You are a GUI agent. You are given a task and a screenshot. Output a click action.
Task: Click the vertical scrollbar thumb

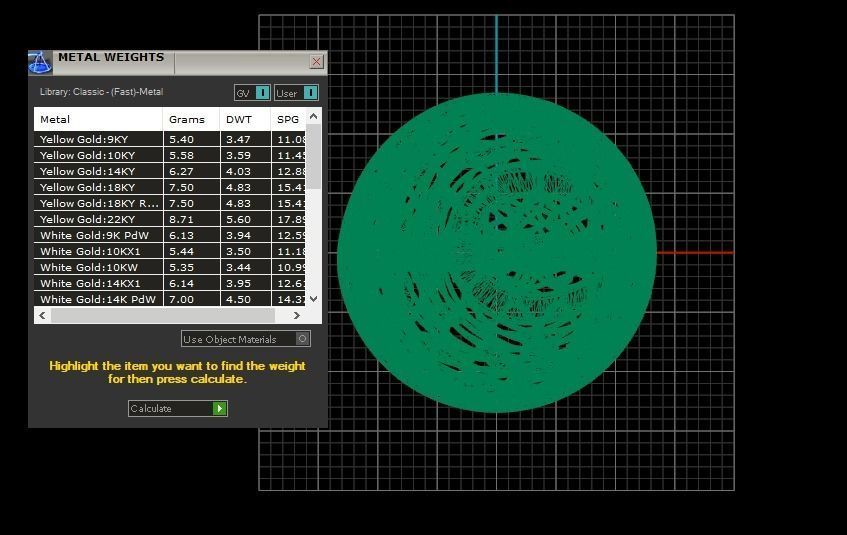(x=314, y=157)
